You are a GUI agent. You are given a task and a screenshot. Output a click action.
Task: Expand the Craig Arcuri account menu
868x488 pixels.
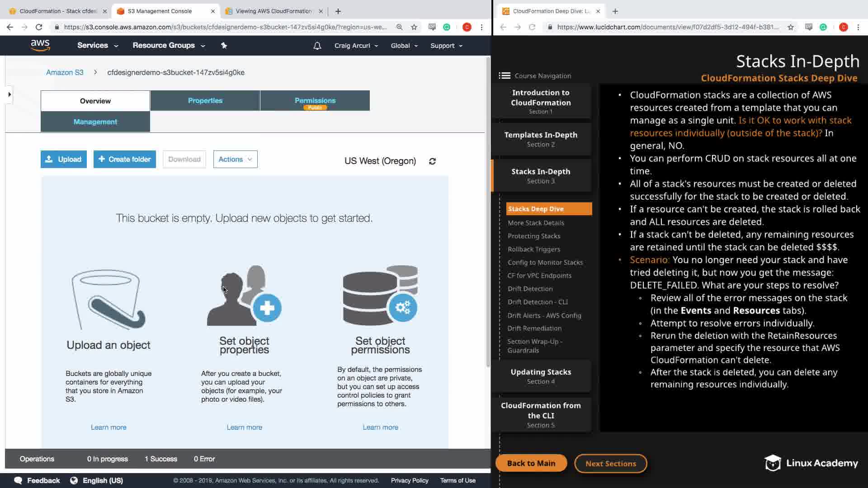click(356, 46)
